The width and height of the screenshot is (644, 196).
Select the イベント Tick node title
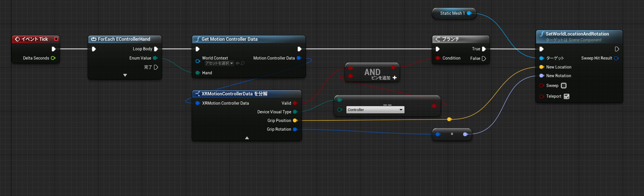click(x=35, y=39)
